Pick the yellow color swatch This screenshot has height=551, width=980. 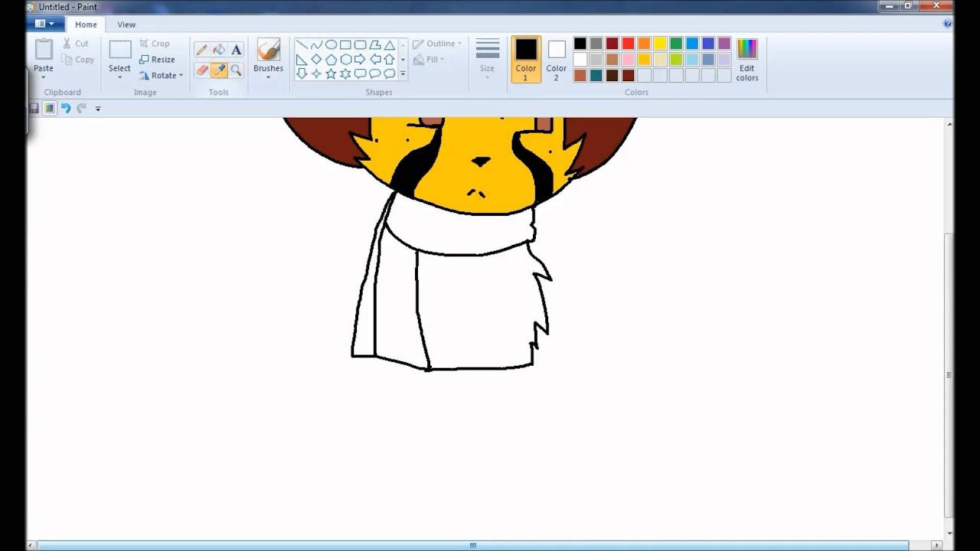pyautogui.click(x=661, y=44)
